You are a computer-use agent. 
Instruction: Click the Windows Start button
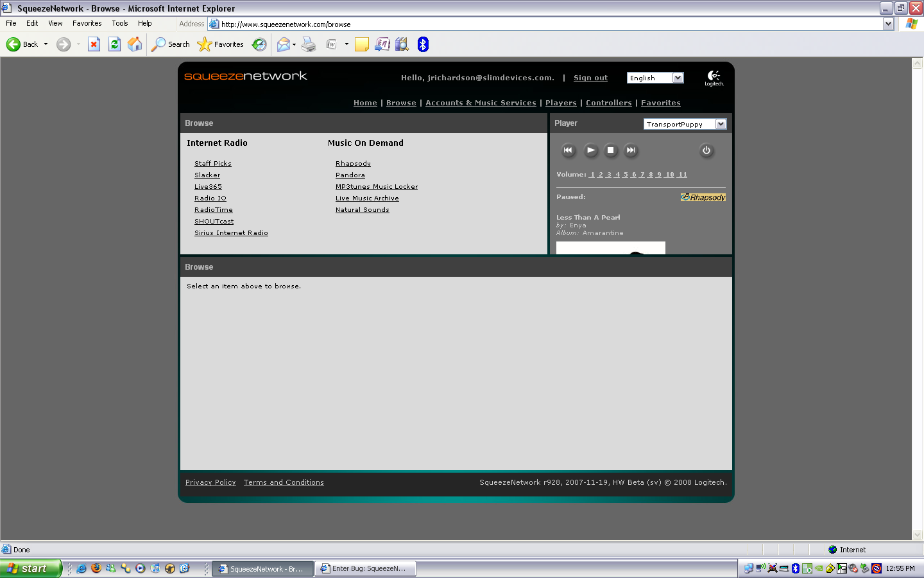[x=30, y=568]
